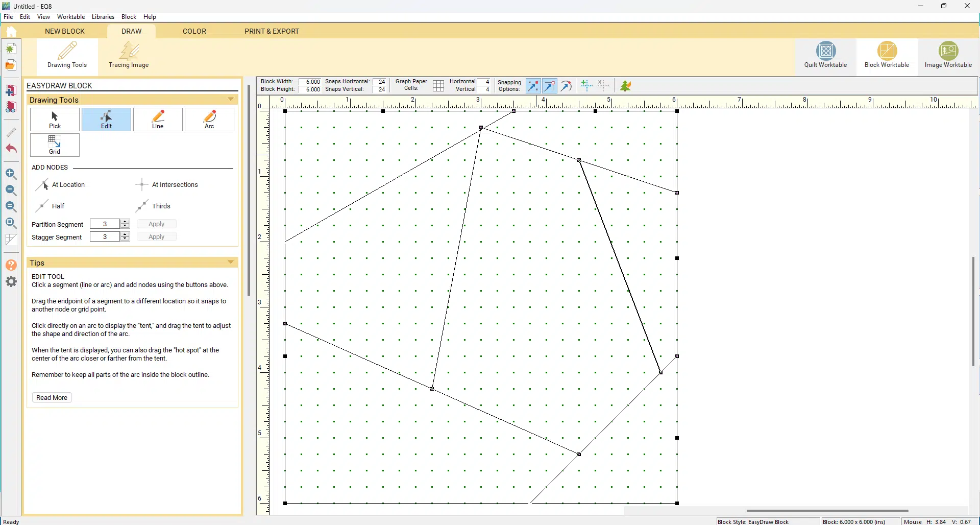
Task: Click Add to Project Sketchbook icon
Action: point(11,90)
